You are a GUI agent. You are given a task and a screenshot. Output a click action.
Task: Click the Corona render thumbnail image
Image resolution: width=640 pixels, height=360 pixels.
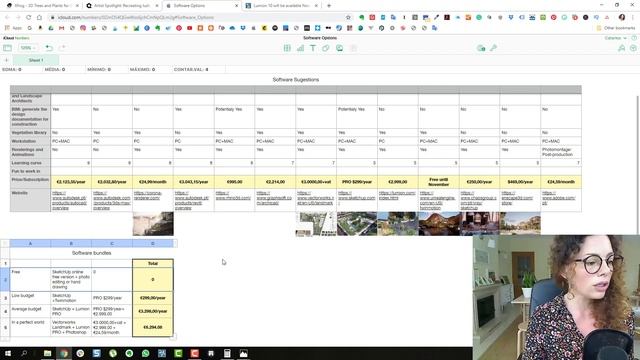(153, 224)
